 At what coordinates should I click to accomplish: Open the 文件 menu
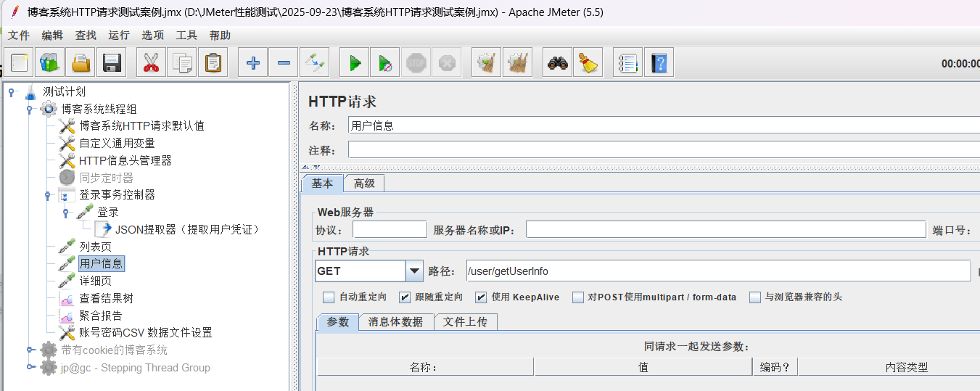(19, 35)
